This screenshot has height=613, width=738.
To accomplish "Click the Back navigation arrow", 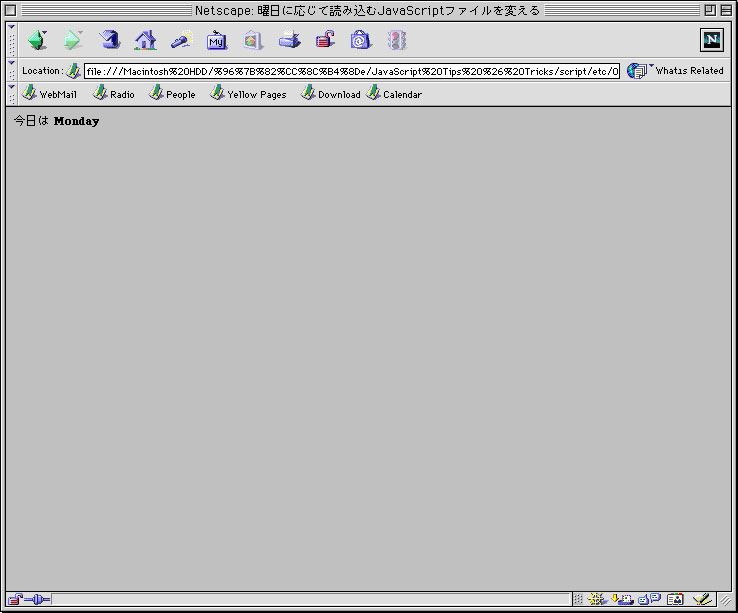I will [38, 41].
